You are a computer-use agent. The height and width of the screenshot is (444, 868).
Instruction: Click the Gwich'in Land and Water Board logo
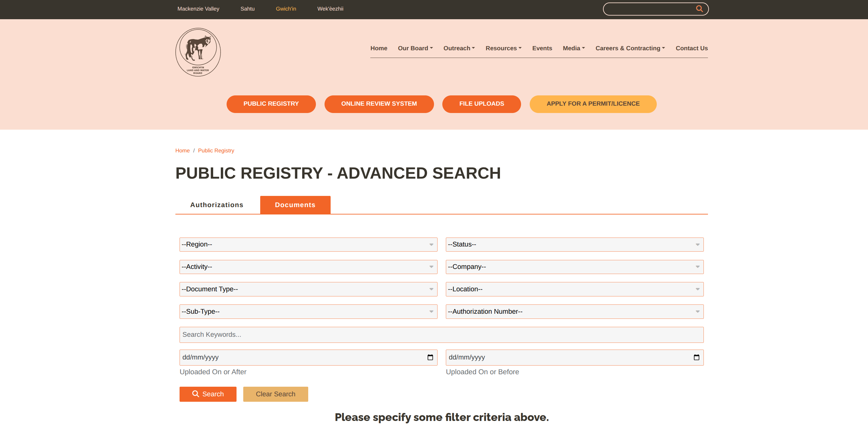pos(198,52)
